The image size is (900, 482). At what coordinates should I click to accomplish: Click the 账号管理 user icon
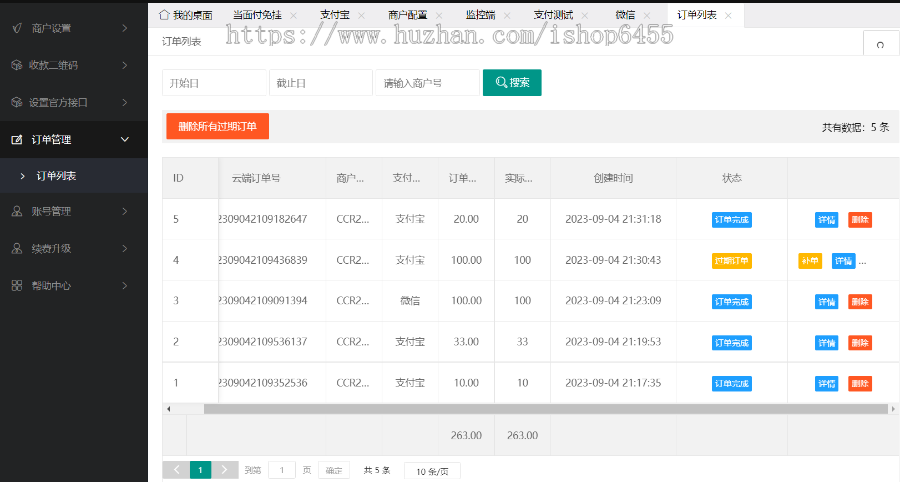17,211
